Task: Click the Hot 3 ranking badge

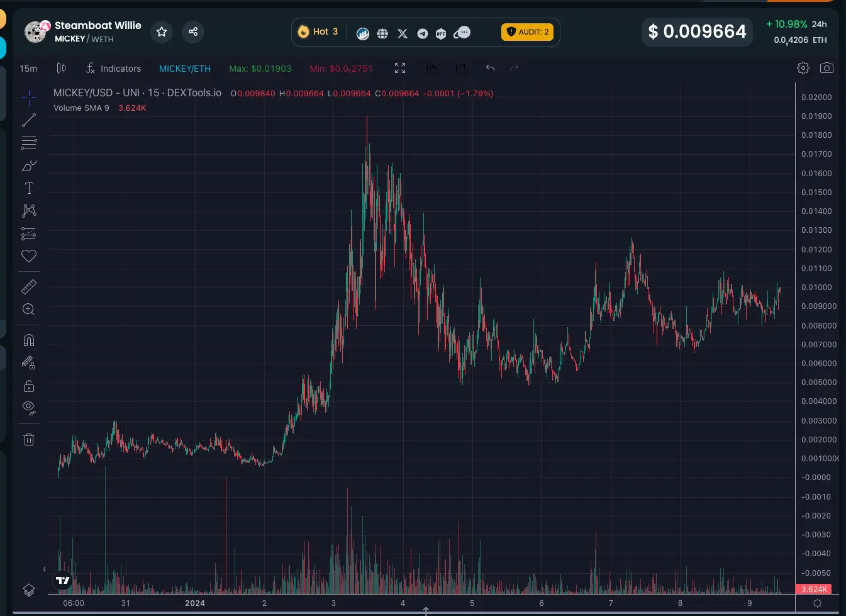Action: (318, 31)
